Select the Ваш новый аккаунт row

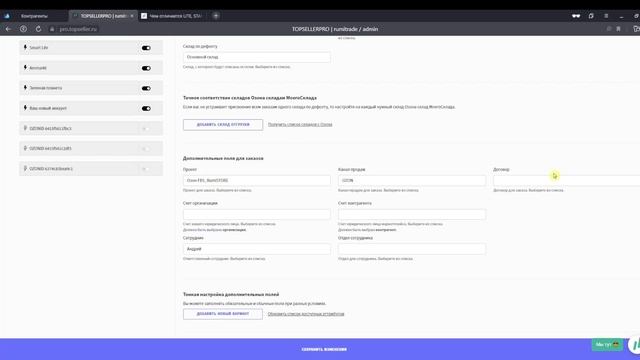91,108
